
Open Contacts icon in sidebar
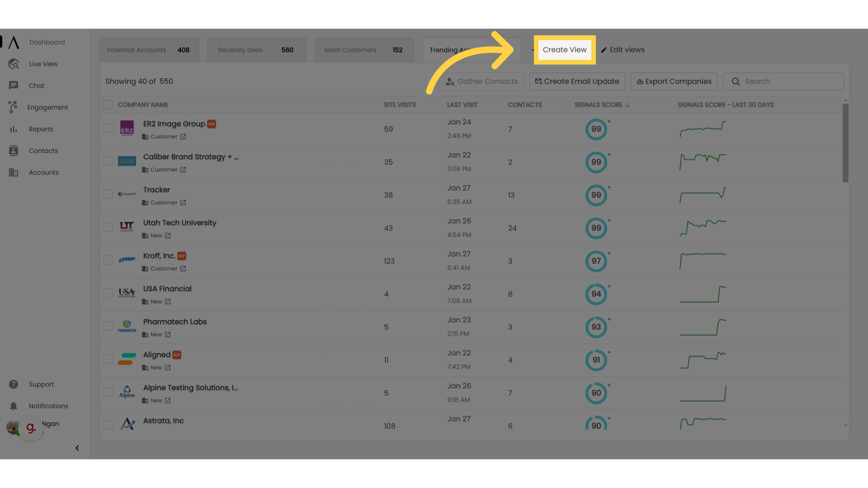(14, 151)
